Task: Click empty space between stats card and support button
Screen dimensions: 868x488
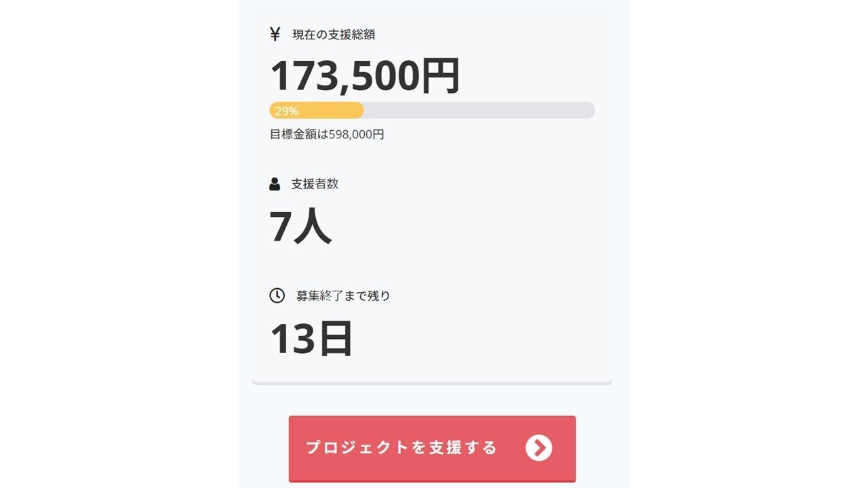Action: (x=432, y=400)
